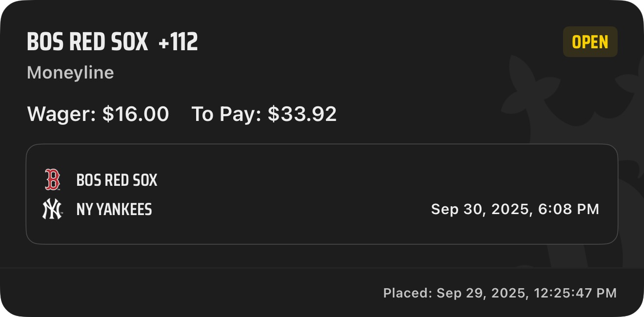The height and width of the screenshot is (317, 644).
Task: Click the "To Pay:" label text
Action: 227,114
